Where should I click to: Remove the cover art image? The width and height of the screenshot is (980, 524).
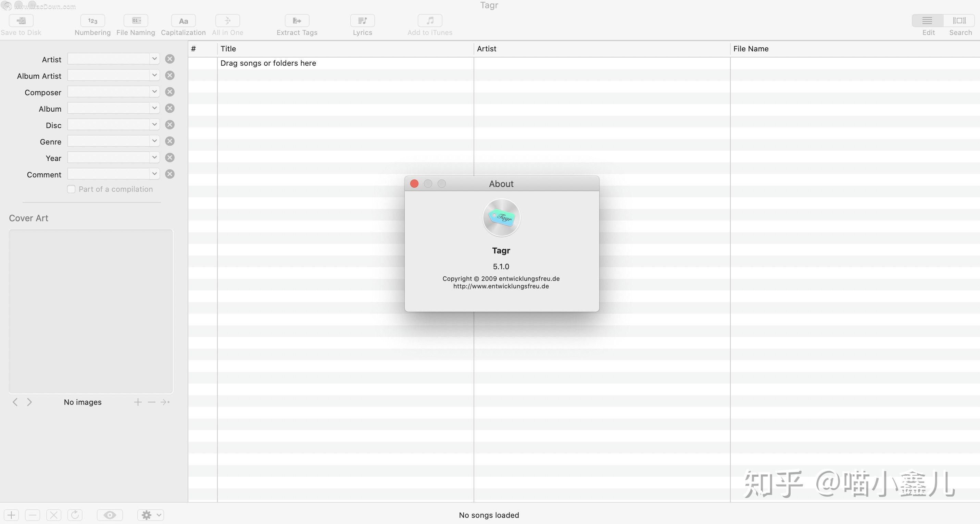coord(151,402)
